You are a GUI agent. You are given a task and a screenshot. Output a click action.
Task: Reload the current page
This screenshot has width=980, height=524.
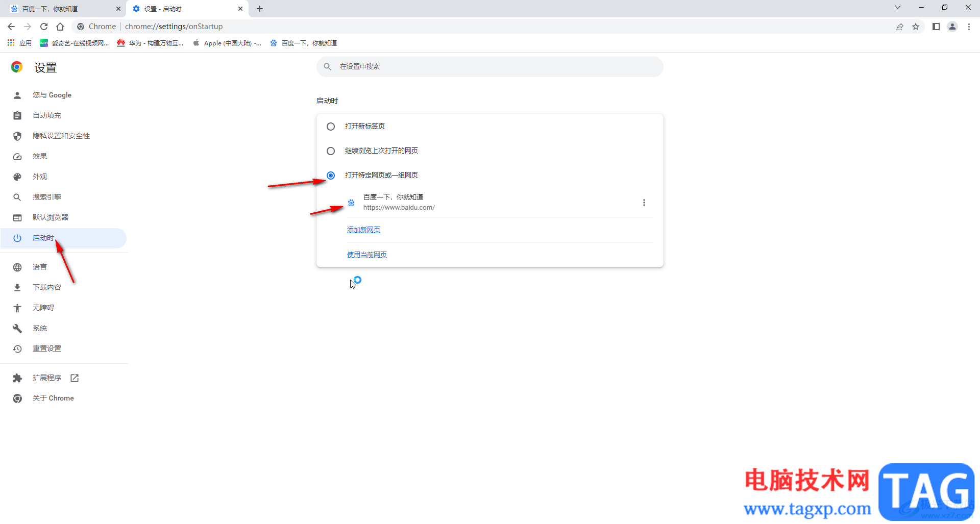[x=44, y=27]
